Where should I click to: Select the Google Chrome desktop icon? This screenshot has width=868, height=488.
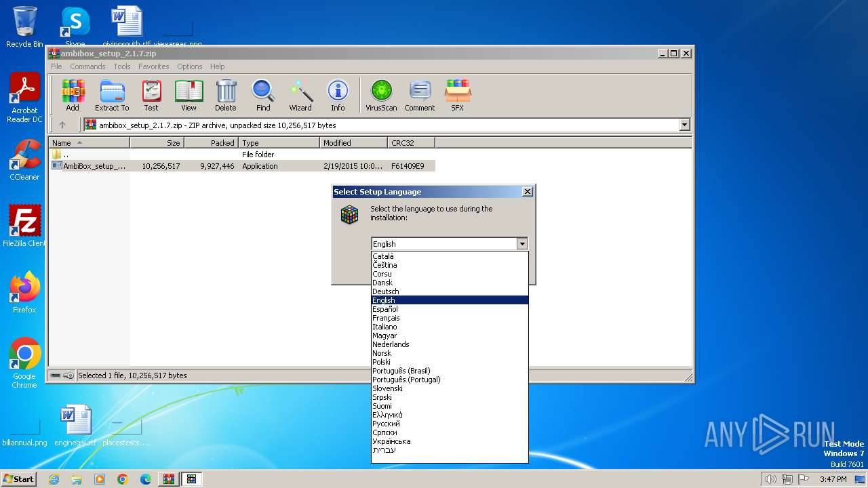coord(24,363)
